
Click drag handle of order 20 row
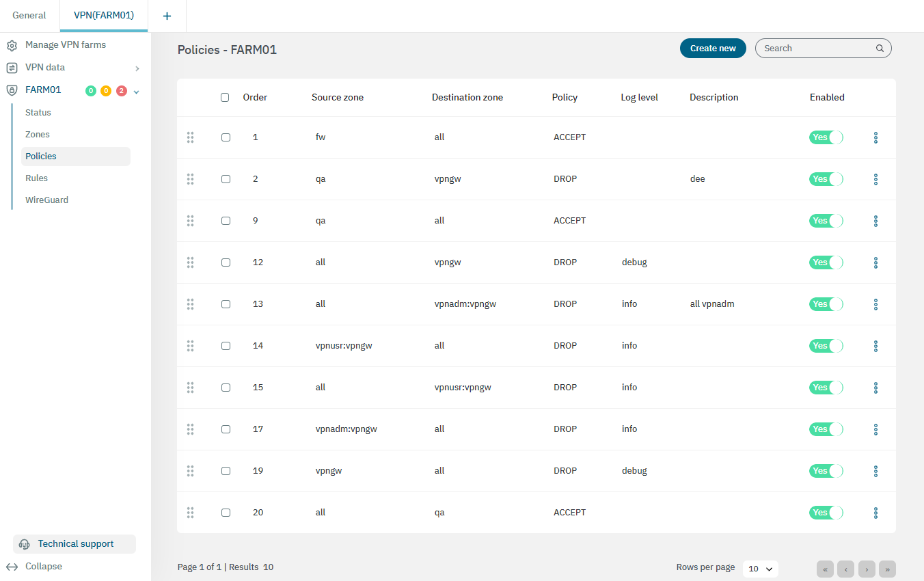(x=190, y=513)
